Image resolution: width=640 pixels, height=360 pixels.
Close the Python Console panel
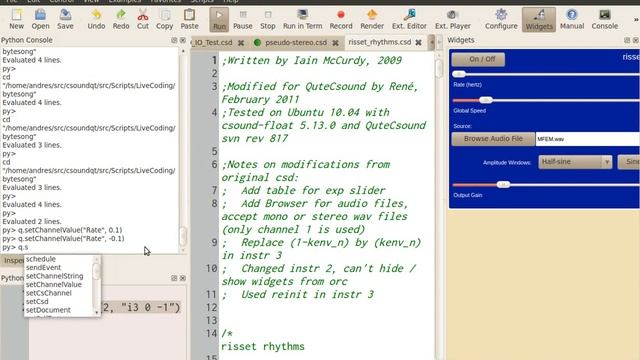tap(183, 40)
